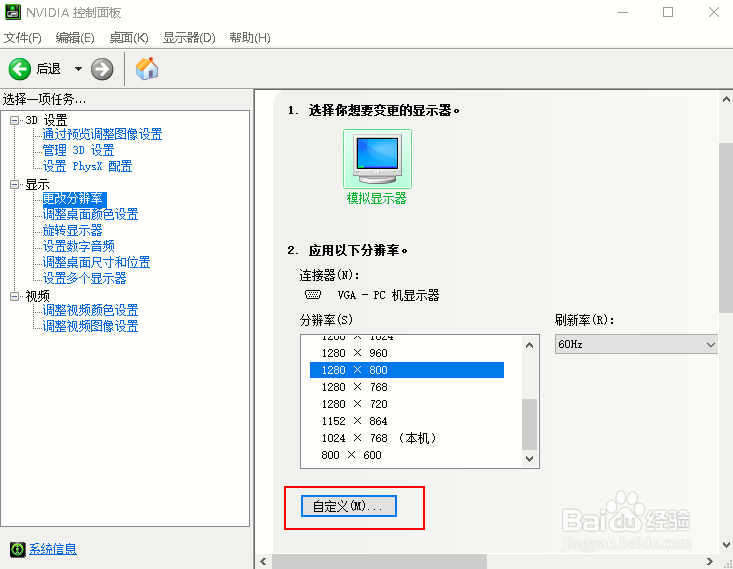733x569 pixels.
Task: Click the 系统信息 icon
Action: (x=17, y=549)
